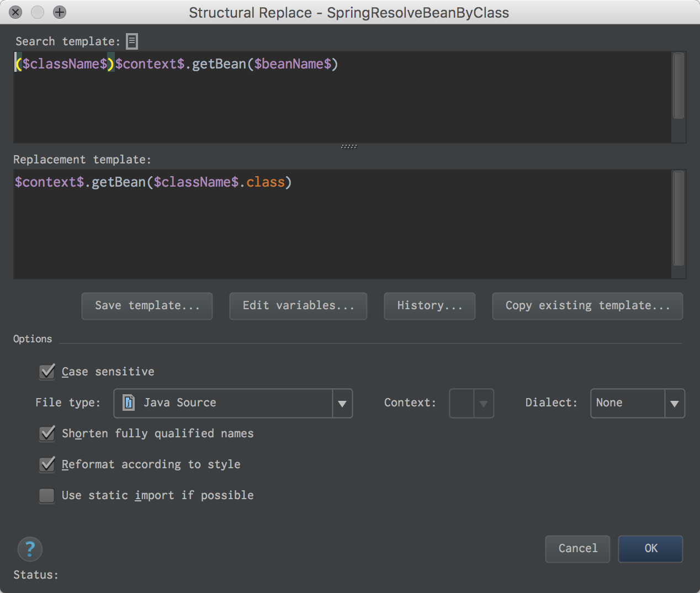Image resolution: width=700 pixels, height=593 pixels.
Task: Click the Java Source file type icon
Action: tap(128, 403)
